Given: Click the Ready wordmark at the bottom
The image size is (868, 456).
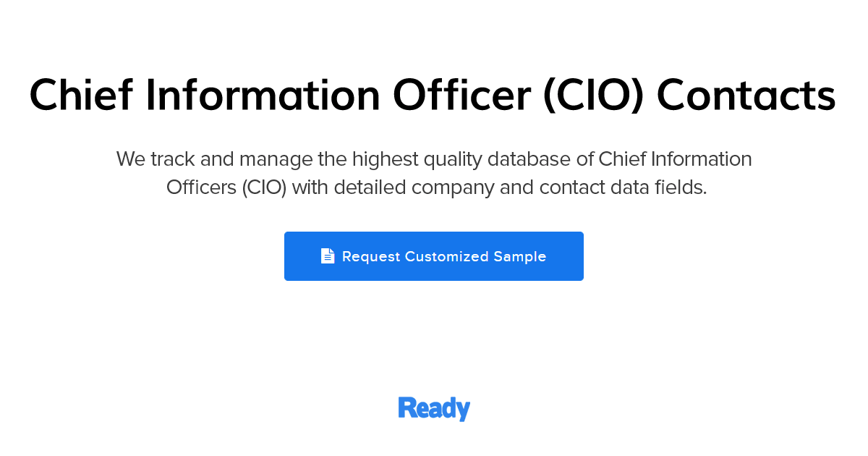Looking at the screenshot, I should click(x=434, y=408).
